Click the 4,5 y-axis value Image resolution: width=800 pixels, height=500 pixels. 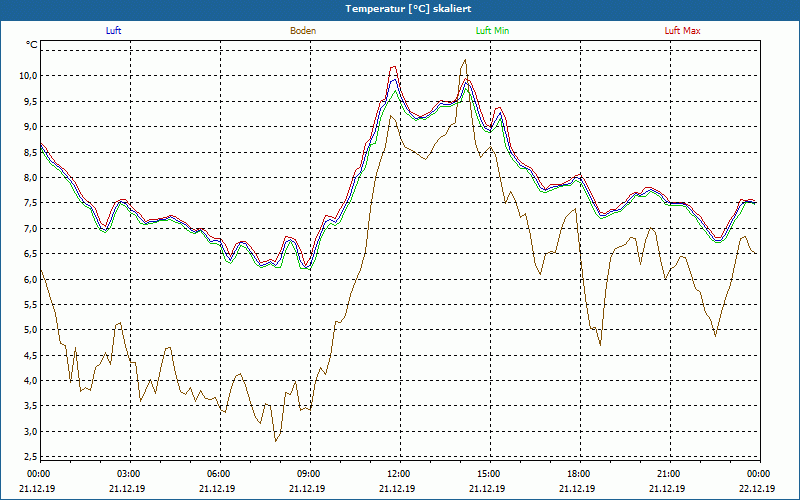[30, 355]
